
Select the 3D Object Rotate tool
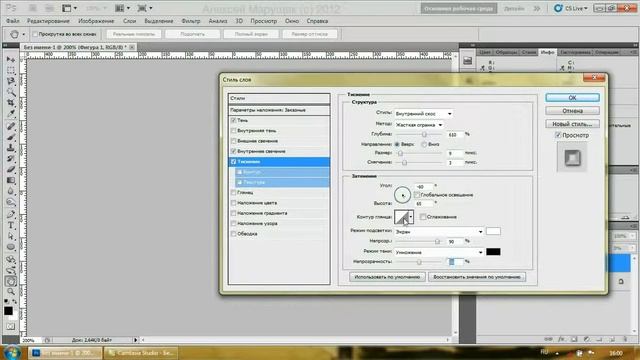(11, 260)
